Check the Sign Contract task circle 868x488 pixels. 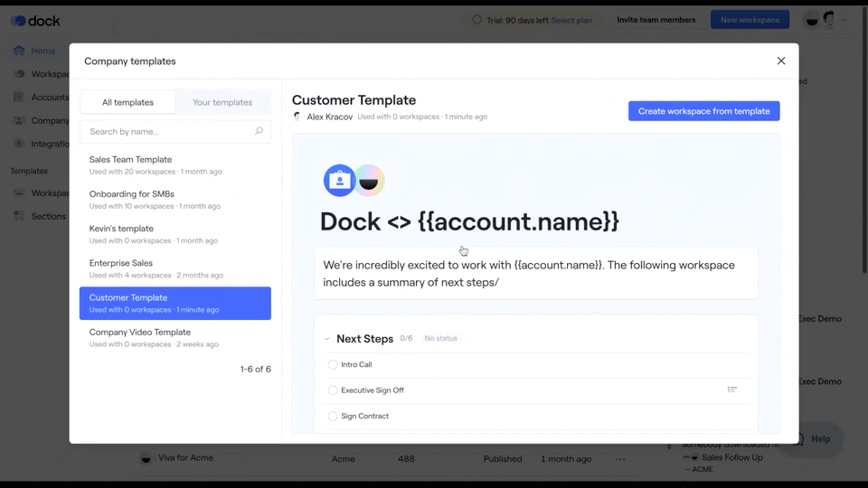click(332, 416)
